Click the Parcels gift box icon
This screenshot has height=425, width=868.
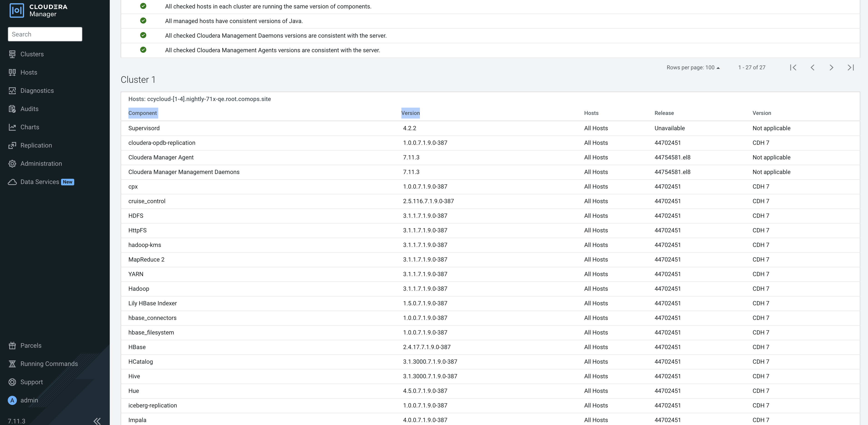coord(12,345)
